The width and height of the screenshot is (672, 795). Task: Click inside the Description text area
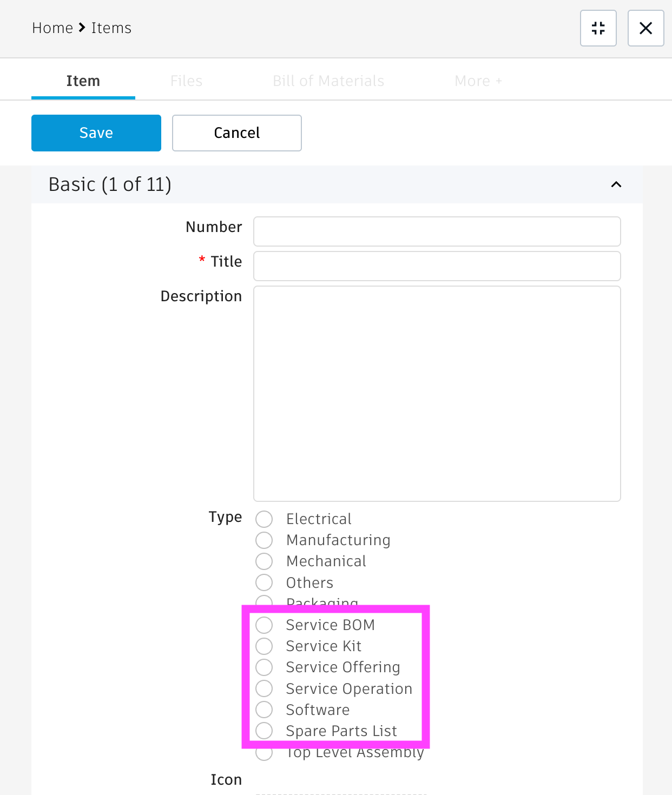click(437, 393)
